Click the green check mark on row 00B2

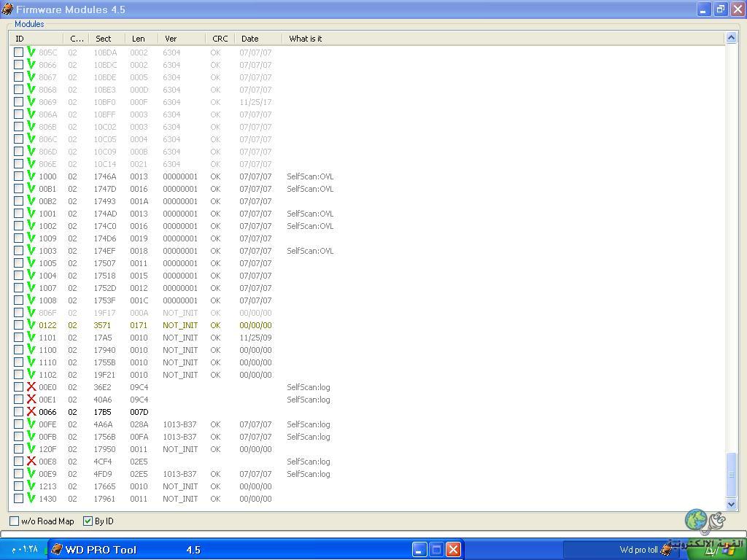tap(31, 201)
